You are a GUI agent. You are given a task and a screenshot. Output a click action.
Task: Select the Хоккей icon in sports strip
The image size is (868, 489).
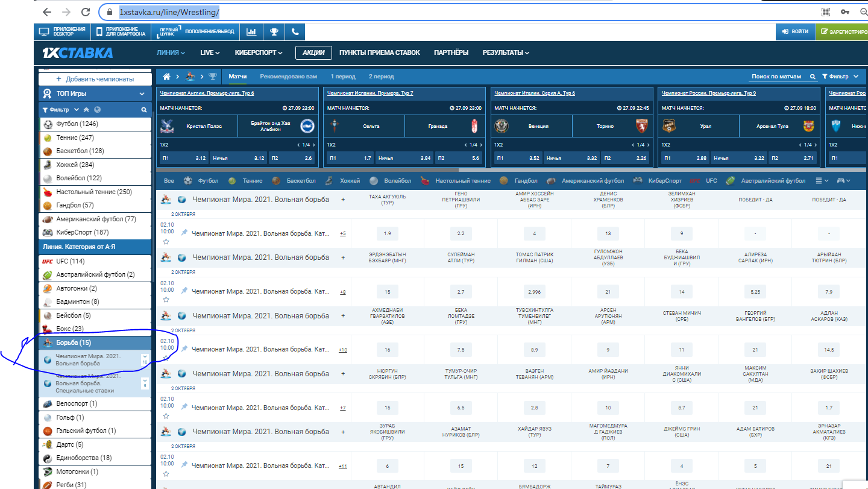(x=329, y=180)
